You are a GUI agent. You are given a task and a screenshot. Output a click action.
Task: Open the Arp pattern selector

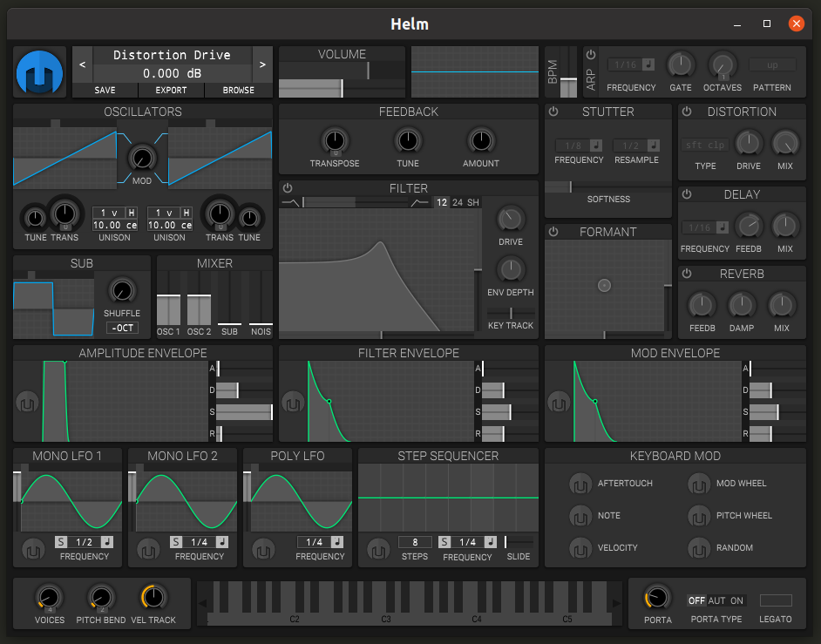point(772,65)
